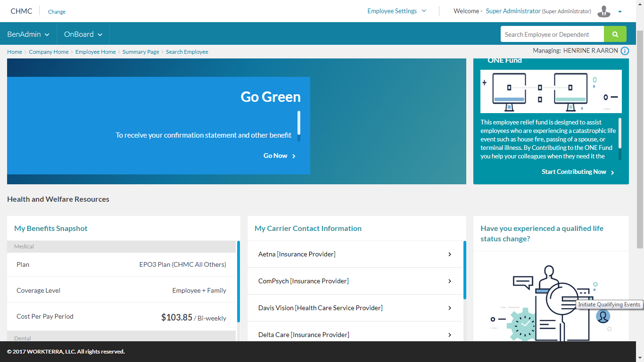
Task: Go to Company Home breadcrumb
Action: 49,52
